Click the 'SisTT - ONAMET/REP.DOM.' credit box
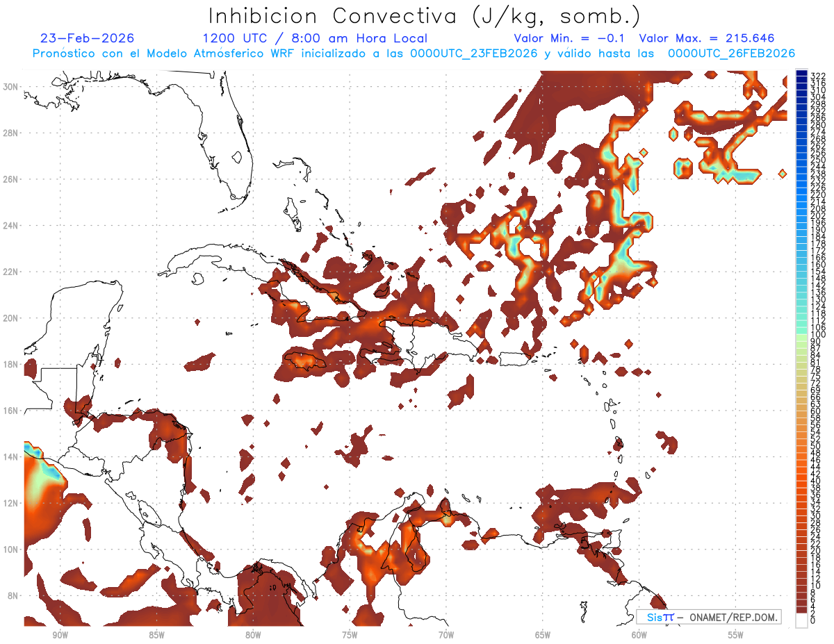Viewport: 834px width, 644px height. [x=708, y=617]
